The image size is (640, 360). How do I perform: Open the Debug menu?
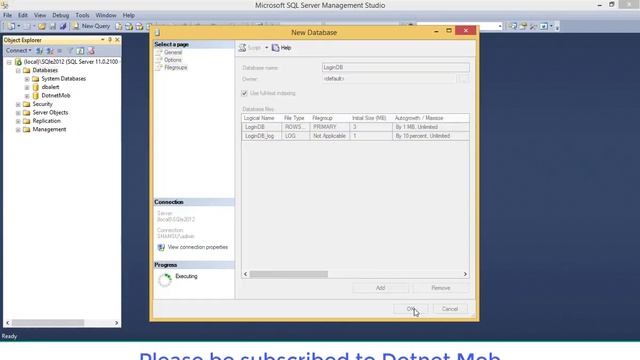click(60, 15)
